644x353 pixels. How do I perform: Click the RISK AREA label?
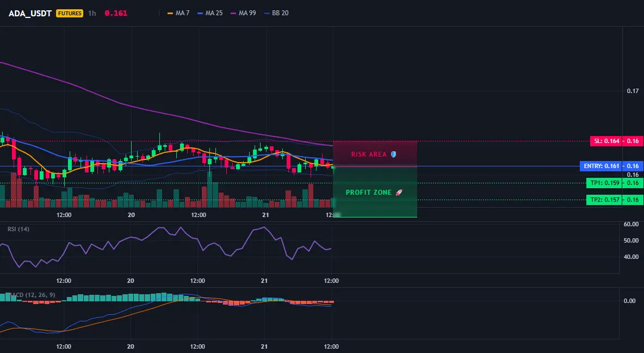click(369, 154)
